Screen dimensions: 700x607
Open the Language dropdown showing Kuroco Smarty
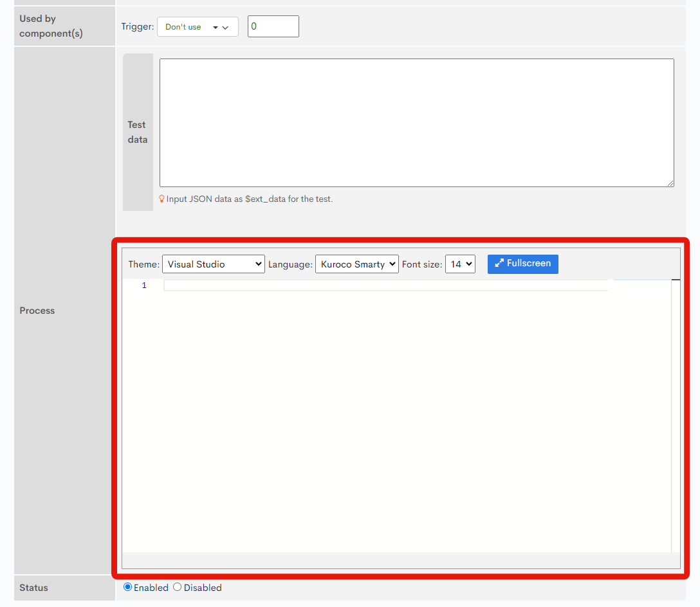356,264
